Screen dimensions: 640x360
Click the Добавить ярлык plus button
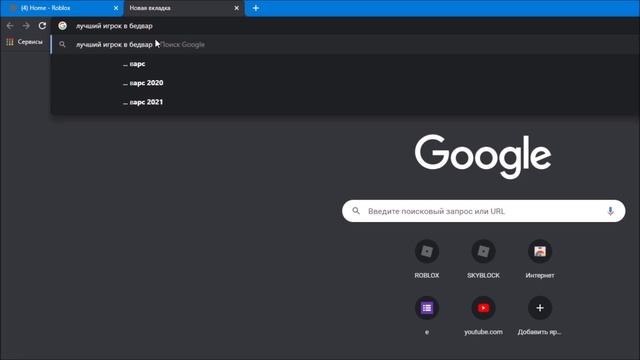pos(540,308)
